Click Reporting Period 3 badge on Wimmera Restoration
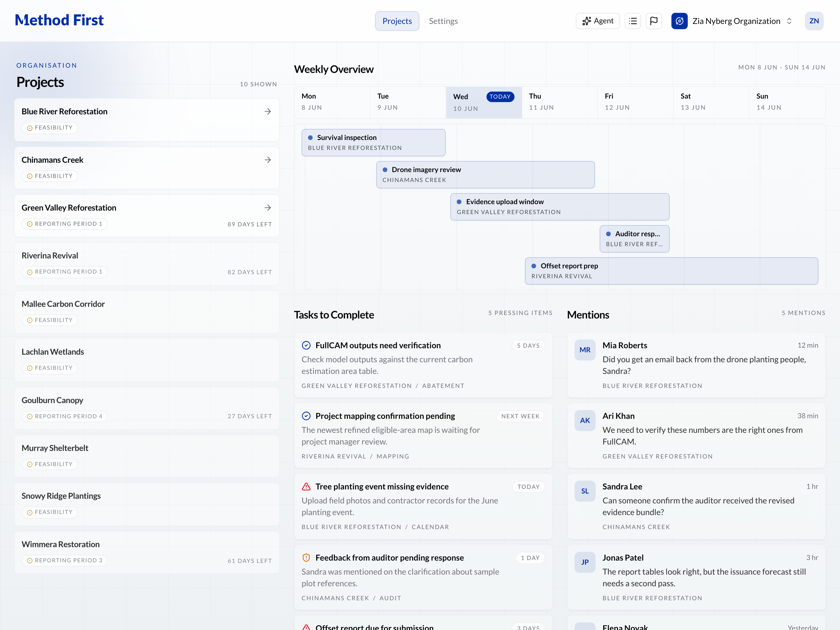This screenshot has width=840, height=630. click(x=64, y=560)
